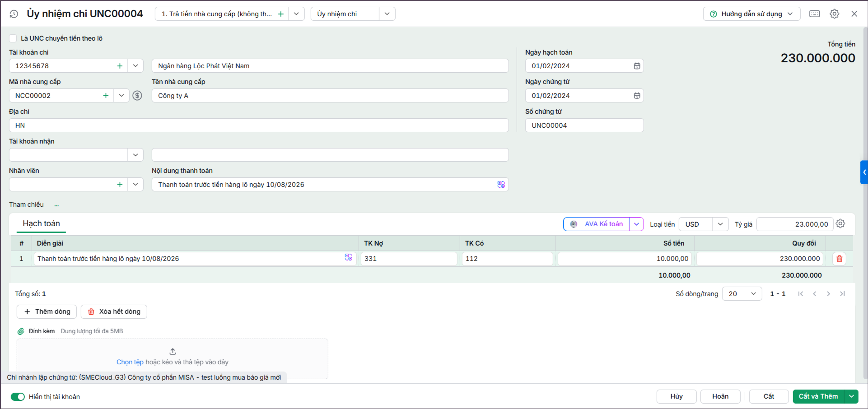Toggle Hiển thị tài khoản switch
Screen dimensions: 868x409
pos(18,397)
